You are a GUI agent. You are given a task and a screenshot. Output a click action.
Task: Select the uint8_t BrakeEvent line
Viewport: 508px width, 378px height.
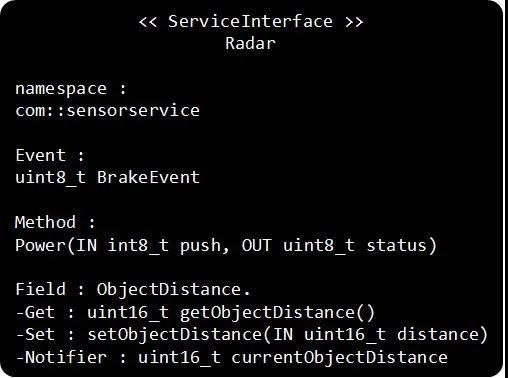pyautogui.click(x=107, y=177)
